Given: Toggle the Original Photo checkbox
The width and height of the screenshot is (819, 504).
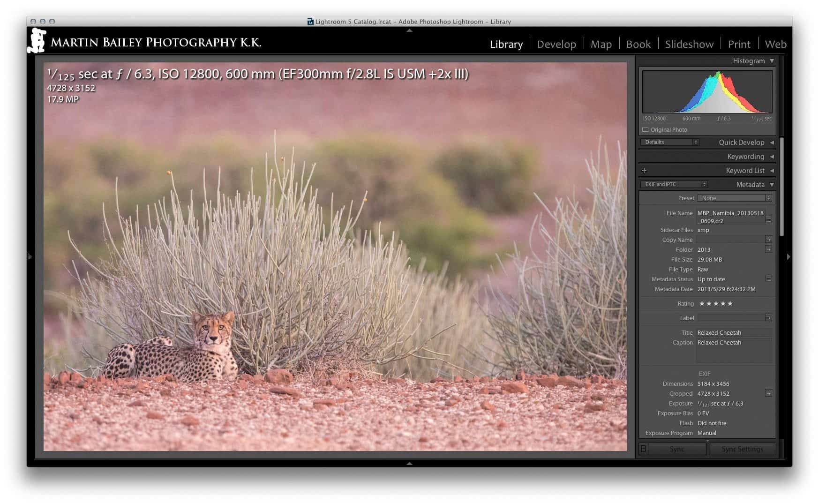Looking at the screenshot, I should (646, 130).
